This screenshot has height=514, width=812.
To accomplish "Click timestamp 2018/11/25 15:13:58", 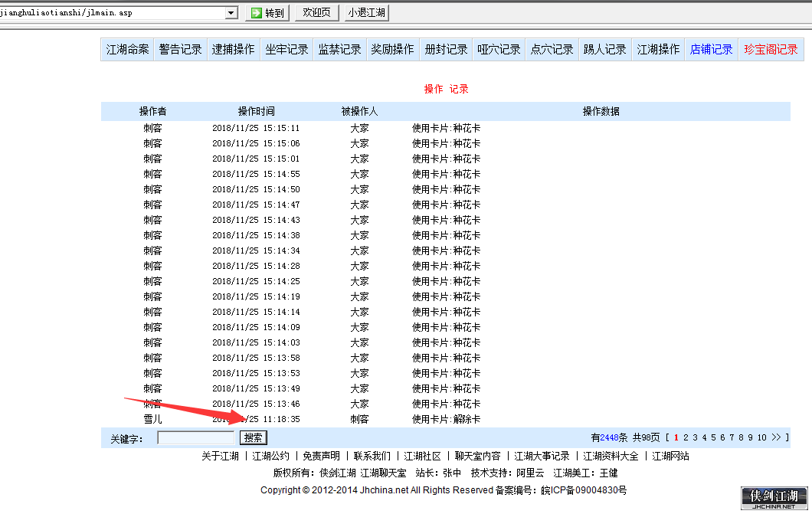I will (256, 358).
